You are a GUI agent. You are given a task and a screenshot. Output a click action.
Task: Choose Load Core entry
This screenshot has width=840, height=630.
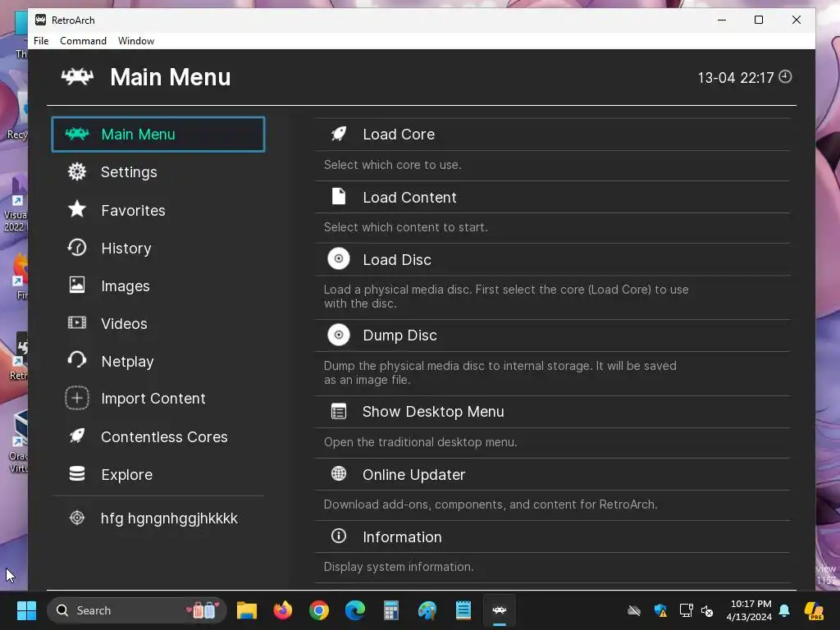(552, 135)
